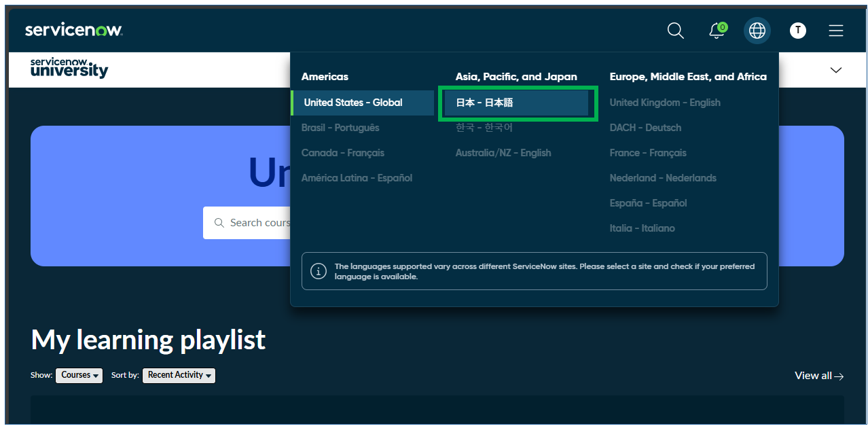Click the globe language selector icon
Viewport: 868px width, 426px height.
757,31
